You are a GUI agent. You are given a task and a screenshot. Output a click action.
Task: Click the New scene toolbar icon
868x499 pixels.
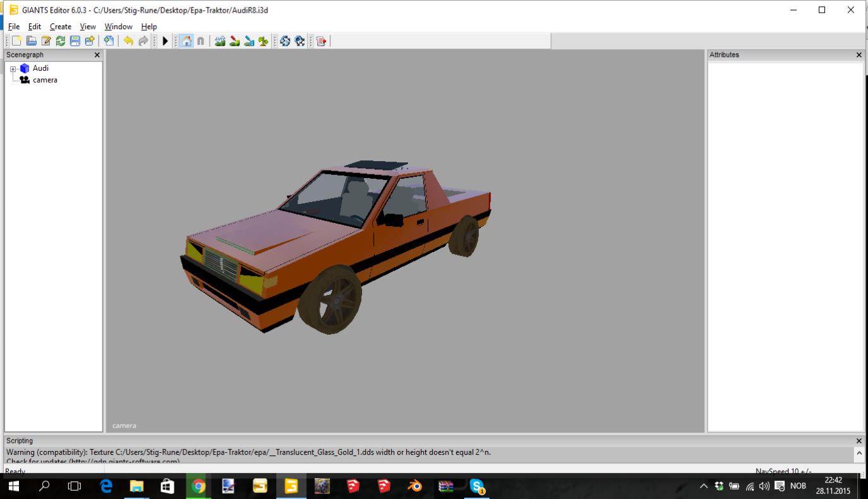(x=17, y=41)
